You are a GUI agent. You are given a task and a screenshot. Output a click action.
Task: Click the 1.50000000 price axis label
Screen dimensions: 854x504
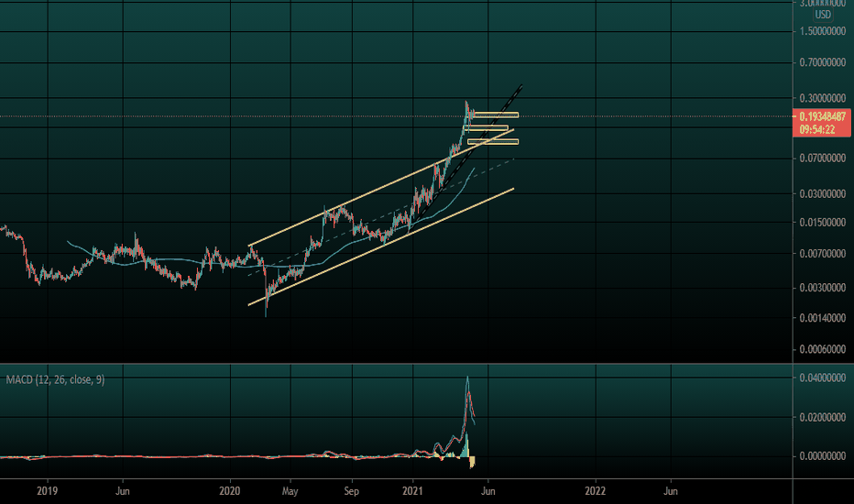pos(823,31)
